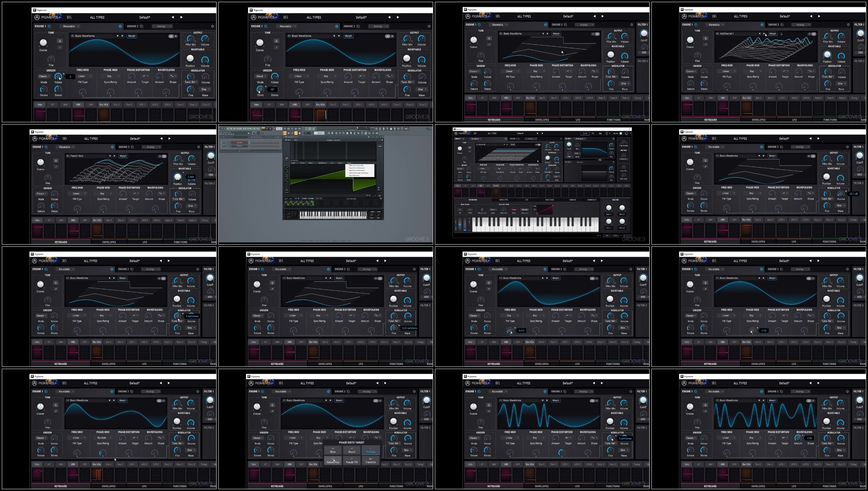This screenshot has width=868, height=491.
Task: Click the wavetable edit pencil in the Chord-mode frame
Action: point(276,48)
